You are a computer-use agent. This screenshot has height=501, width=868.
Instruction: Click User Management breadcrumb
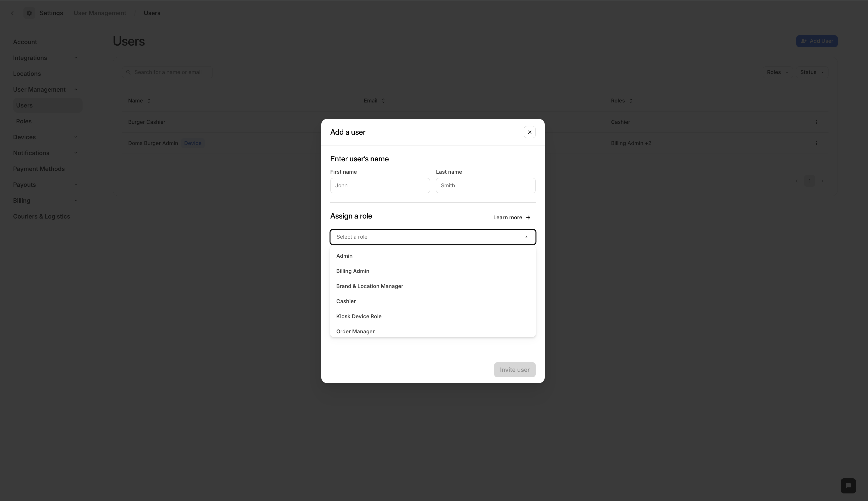coord(100,13)
